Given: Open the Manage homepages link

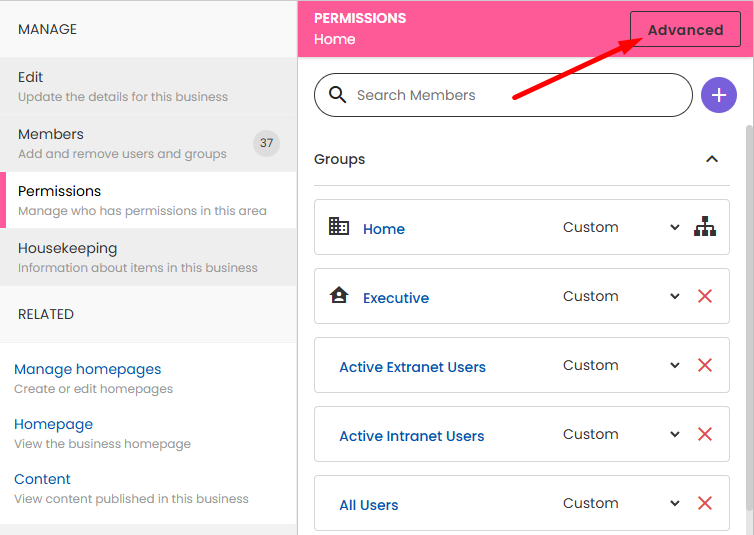Looking at the screenshot, I should tap(88, 369).
